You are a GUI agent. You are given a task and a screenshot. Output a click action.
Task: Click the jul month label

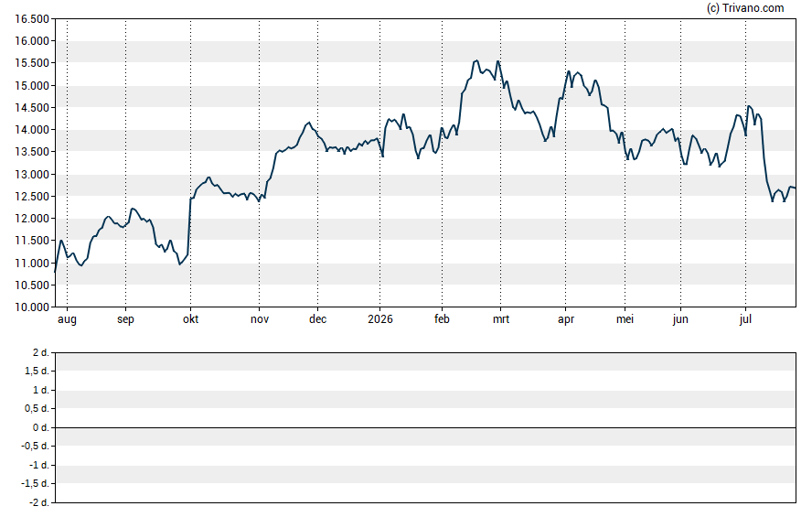tap(745, 319)
